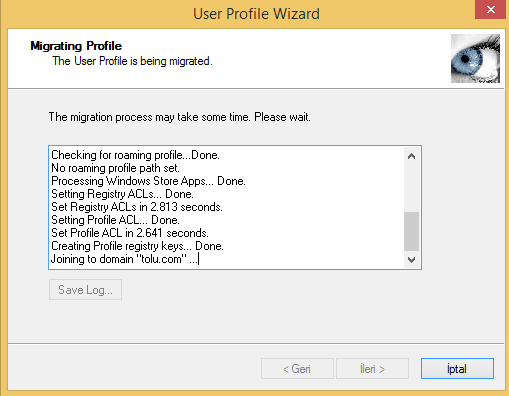
Task: Close the User Profile Wizard window
Action: (491, 9)
